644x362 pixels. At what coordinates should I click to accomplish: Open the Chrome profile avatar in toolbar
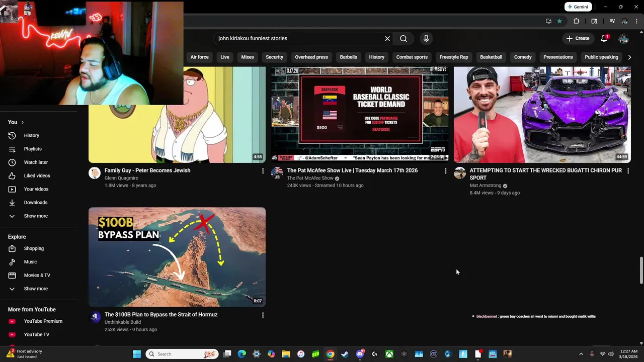[x=624, y=21]
